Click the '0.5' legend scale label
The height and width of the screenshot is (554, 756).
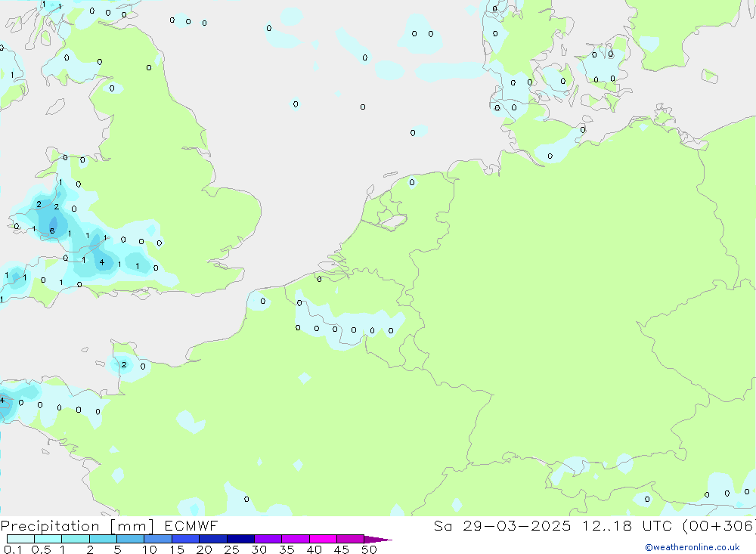[x=42, y=549]
